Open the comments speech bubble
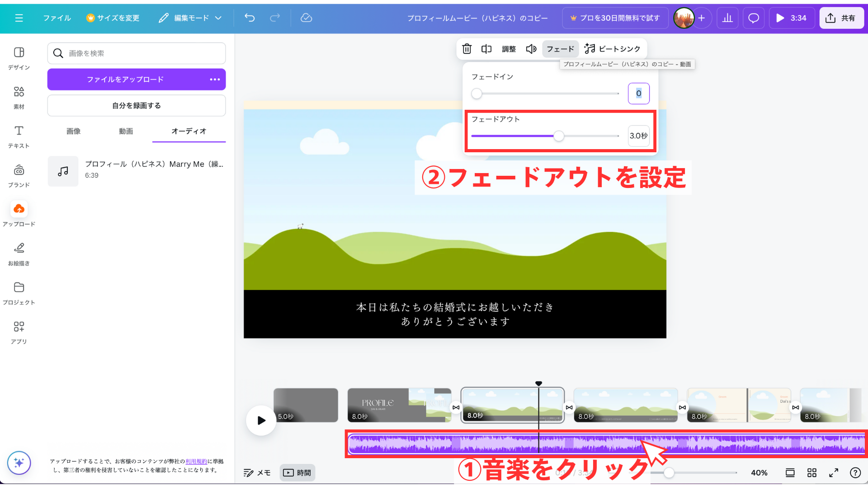 pos(754,18)
